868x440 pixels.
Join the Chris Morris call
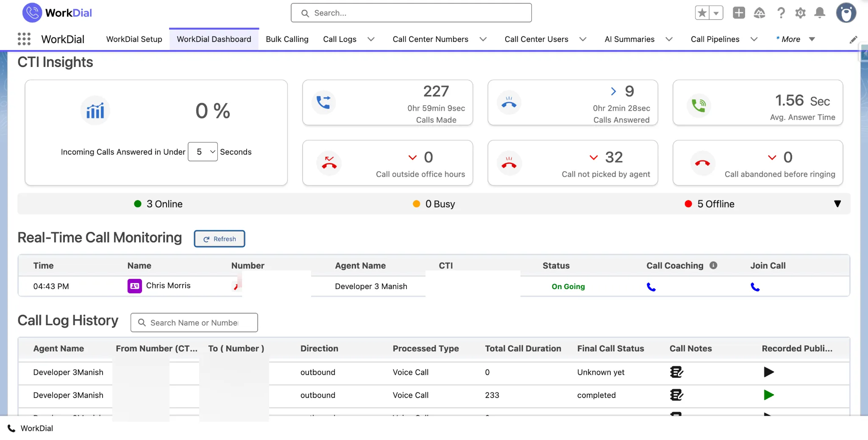(755, 287)
